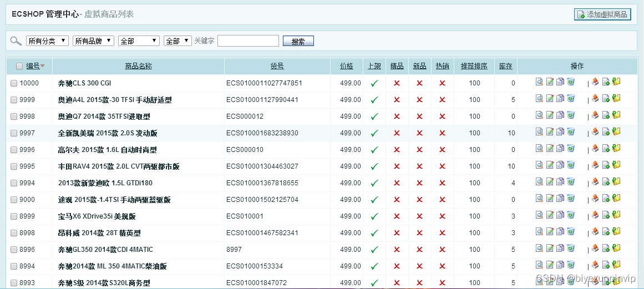Image resolution: width=644 pixels, height=289 pixels.
Task: Click the page-with-plus icon for 奔驰CLS 300 CGI
Action: (x=606, y=82)
